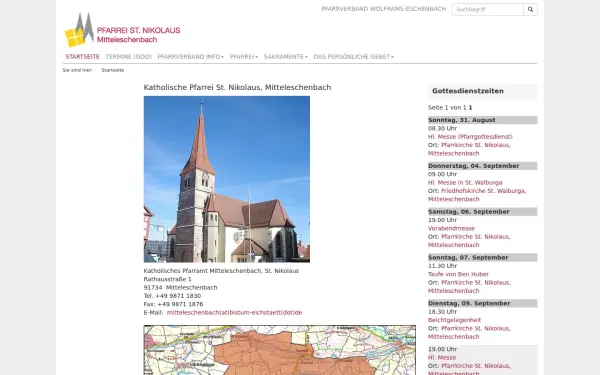Select page number 1 in pagination
This screenshot has width=600, height=375.
click(470, 108)
